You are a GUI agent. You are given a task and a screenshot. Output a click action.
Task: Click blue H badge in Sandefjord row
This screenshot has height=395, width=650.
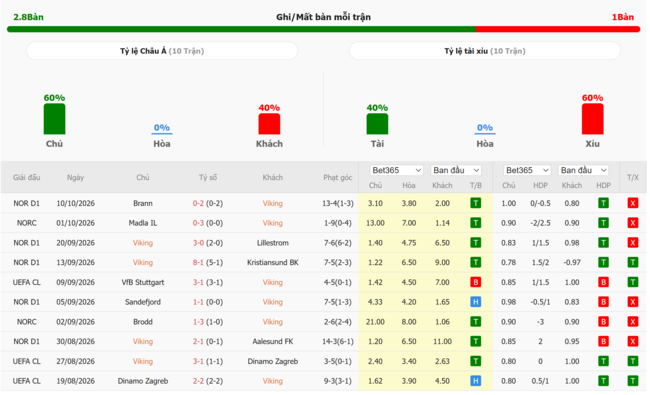point(475,302)
